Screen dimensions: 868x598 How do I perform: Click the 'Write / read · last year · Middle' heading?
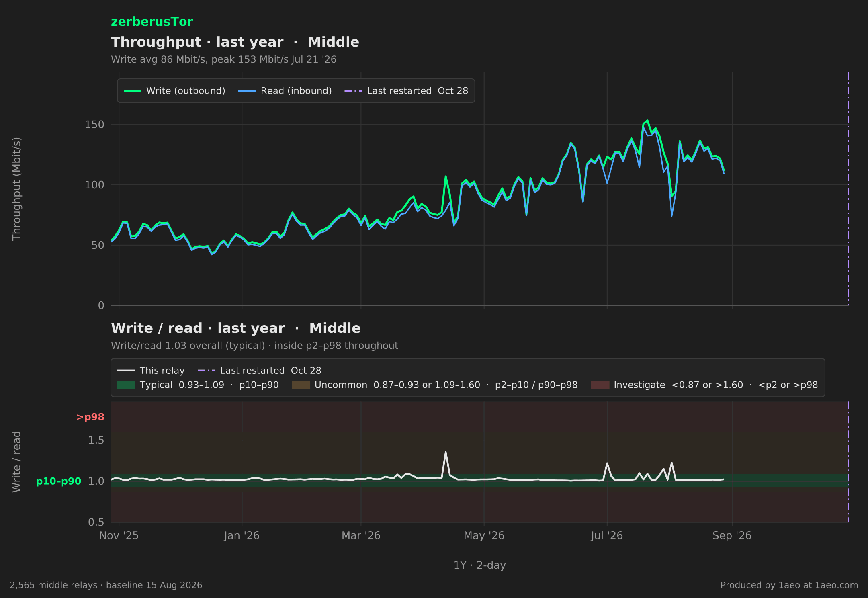(x=236, y=328)
